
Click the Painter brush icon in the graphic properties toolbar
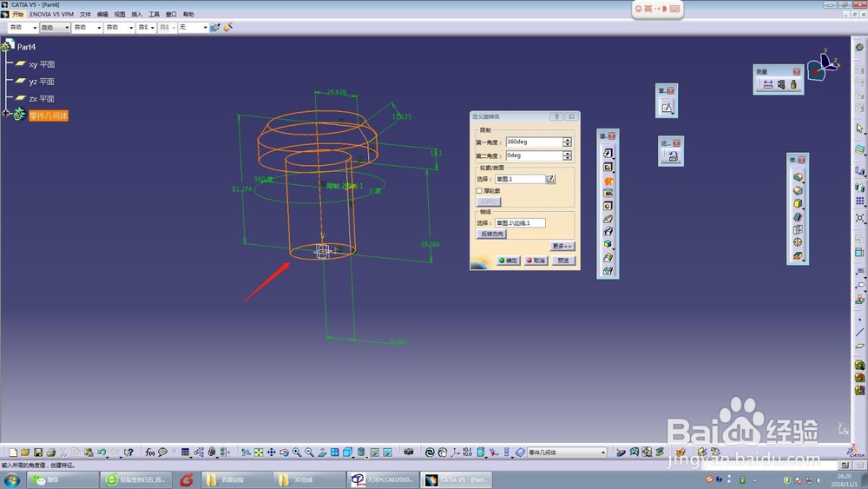tap(214, 27)
